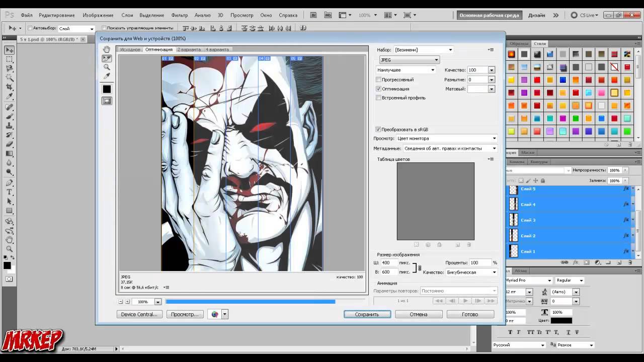Click the Отмена button
Viewport: 644px width, 362px height.
tap(419, 314)
